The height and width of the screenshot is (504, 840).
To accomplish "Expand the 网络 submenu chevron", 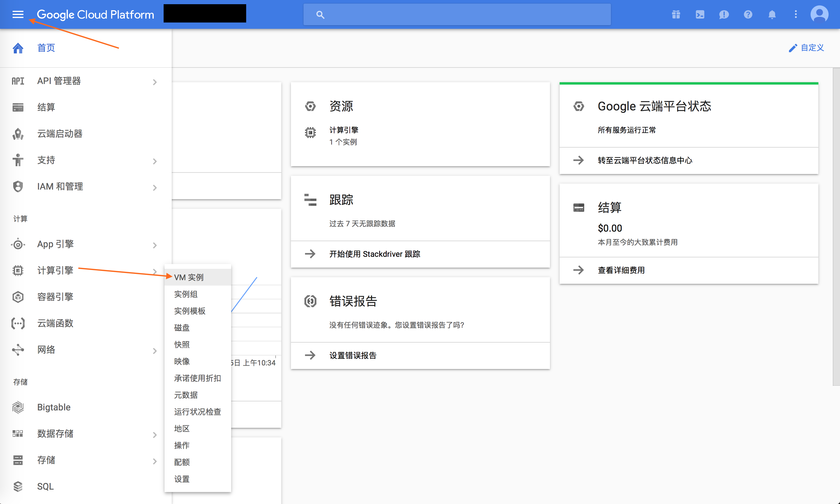I will coord(155,351).
